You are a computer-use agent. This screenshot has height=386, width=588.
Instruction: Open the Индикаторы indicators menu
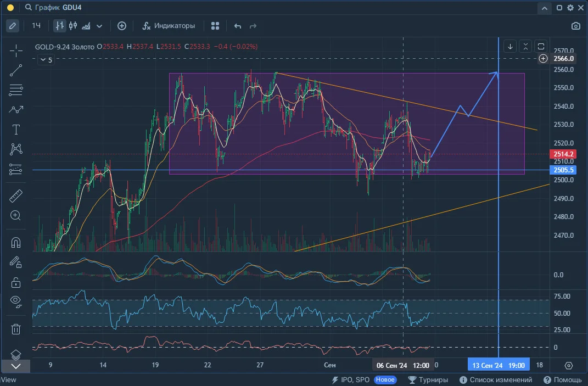point(169,26)
